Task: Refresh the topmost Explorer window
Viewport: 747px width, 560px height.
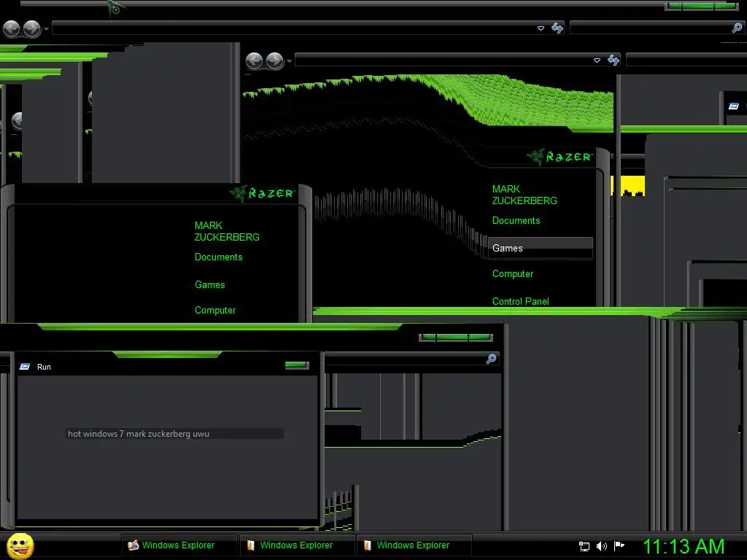Action: click(x=557, y=28)
